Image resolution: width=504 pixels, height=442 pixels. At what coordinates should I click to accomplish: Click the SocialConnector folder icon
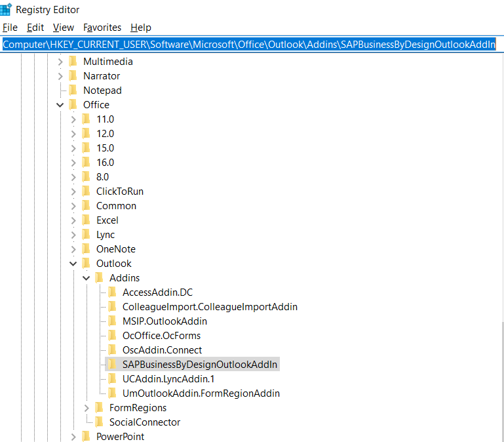(x=99, y=422)
